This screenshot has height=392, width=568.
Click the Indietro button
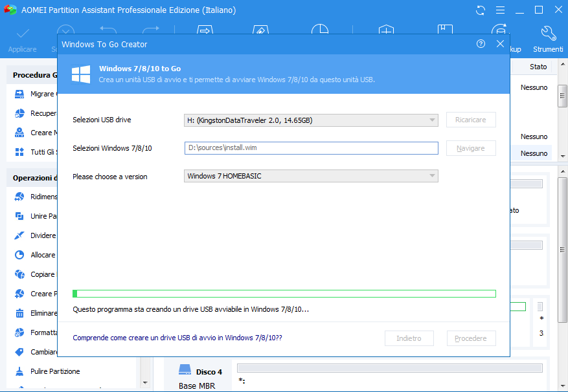pyautogui.click(x=409, y=338)
